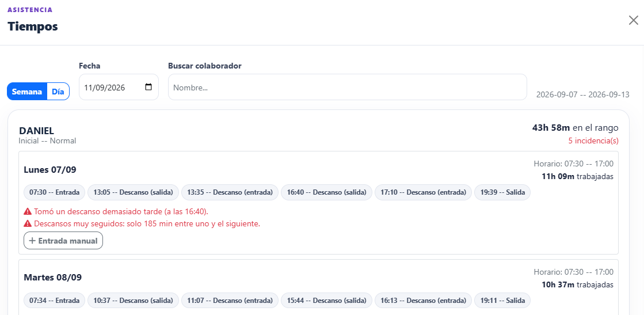Select Tuesday's 16:13 Descanso (entrada) chip
This screenshot has height=315, width=644.
coord(423,300)
